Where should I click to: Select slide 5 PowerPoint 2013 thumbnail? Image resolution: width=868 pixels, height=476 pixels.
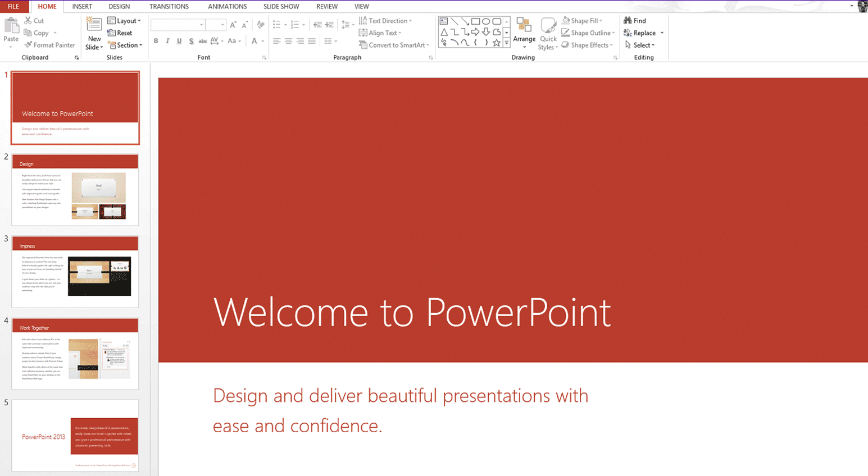[75, 436]
